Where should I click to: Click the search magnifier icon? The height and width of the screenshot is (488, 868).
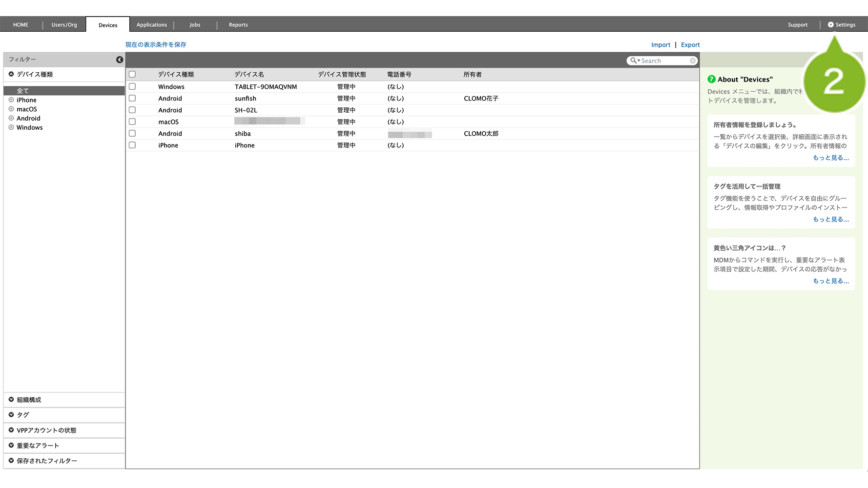[634, 61]
